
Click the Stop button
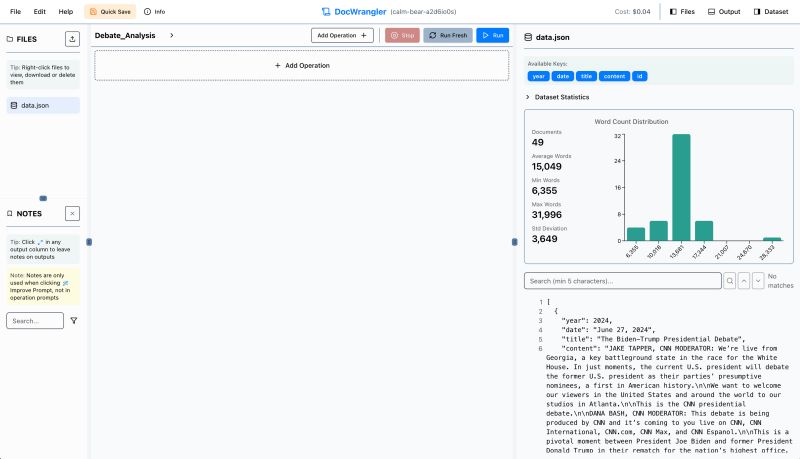click(402, 35)
